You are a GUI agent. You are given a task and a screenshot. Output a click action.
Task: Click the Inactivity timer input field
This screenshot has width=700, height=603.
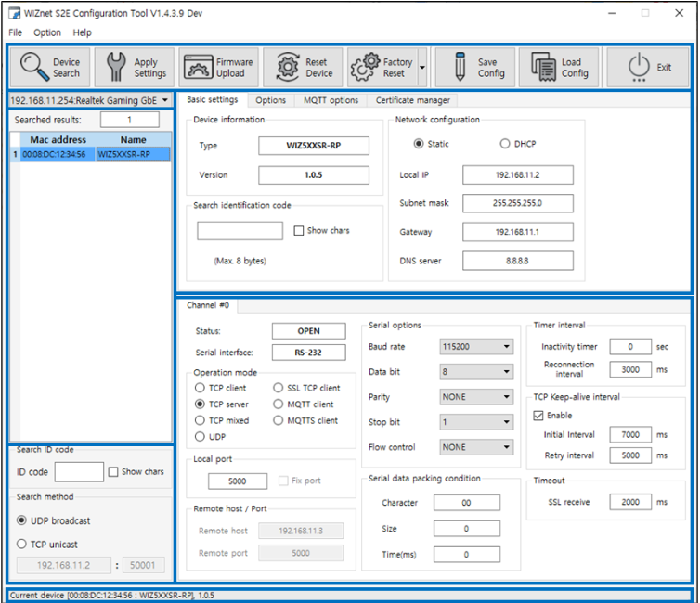pos(630,347)
